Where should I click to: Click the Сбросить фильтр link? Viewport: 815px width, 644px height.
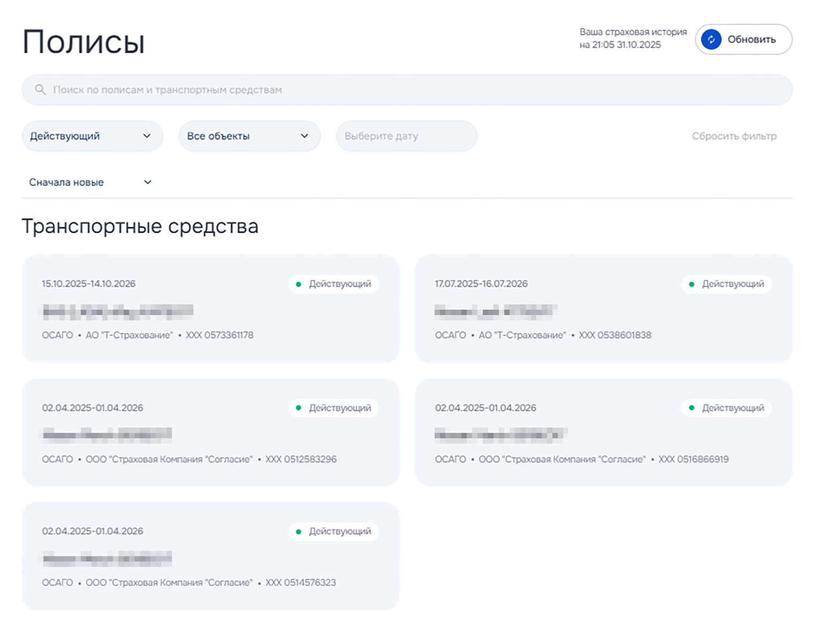pyautogui.click(x=733, y=136)
